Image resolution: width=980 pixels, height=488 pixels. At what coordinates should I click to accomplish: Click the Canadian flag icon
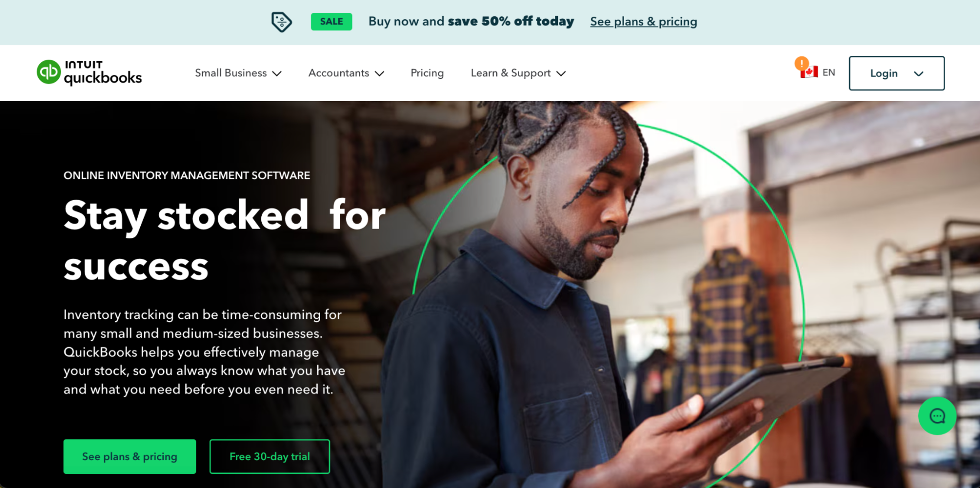coord(810,73)
